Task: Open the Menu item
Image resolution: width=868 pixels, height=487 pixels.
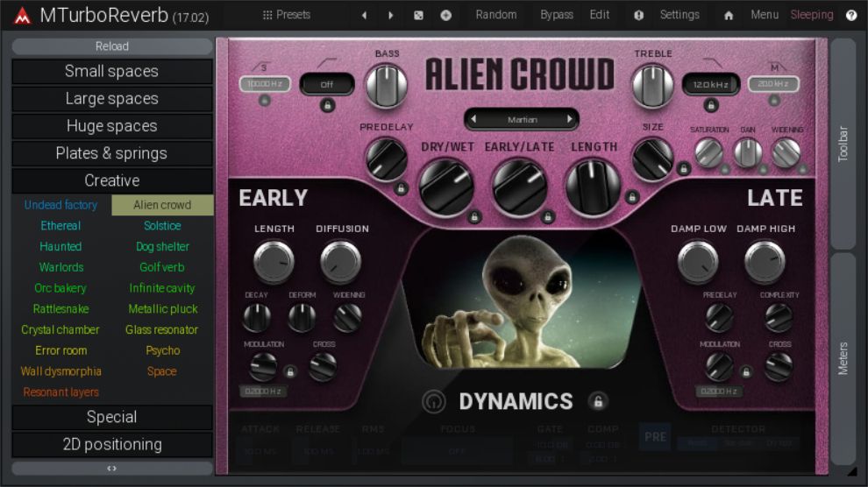Action: pos(765,15)
